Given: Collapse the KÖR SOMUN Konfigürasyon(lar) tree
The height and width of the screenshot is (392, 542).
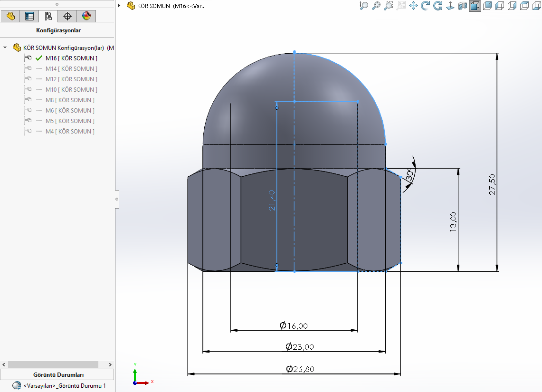Looking at the screenshot, I should [x=5, y=48].
